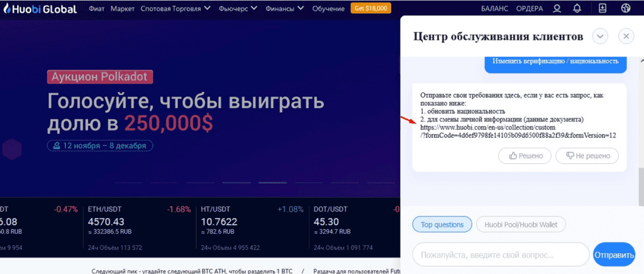Image resolution: width=644 pixels, height=274 pixels.
Task: Collapse the customer service chat panel
Action: click(600, 37)
